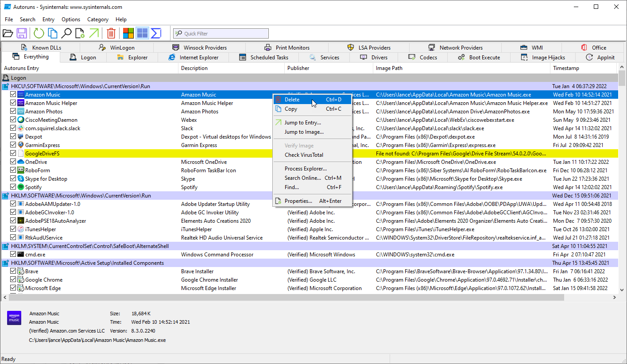The image size is (627, 364).
Task: Choose Delete from the context menu
Action: tap(292, 100)
